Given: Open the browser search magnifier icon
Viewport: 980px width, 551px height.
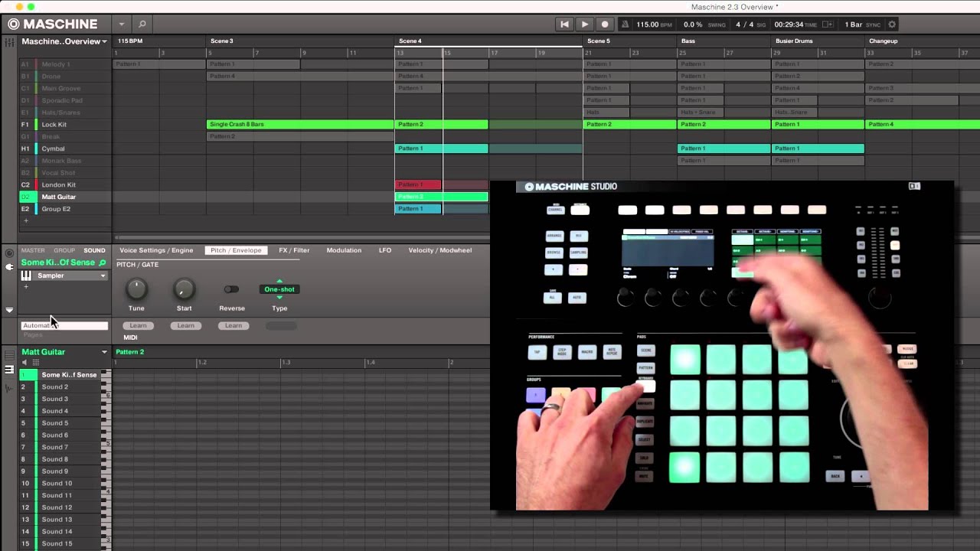Looking at the screenshot, I should 142,24.
